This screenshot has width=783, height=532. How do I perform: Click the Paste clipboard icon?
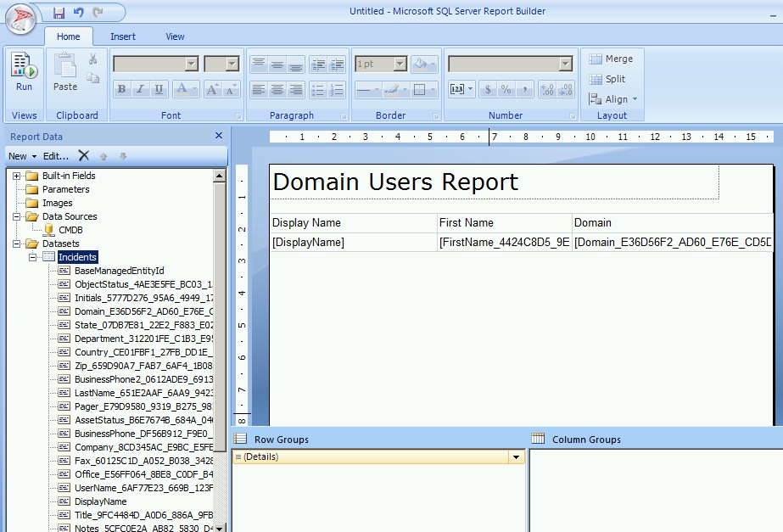point(65,73)
